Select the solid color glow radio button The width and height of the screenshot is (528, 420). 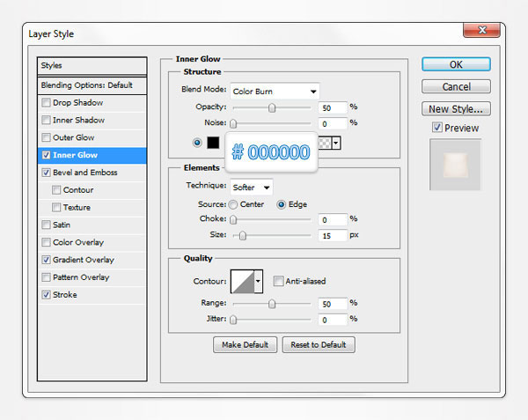(x=197, y=143)
